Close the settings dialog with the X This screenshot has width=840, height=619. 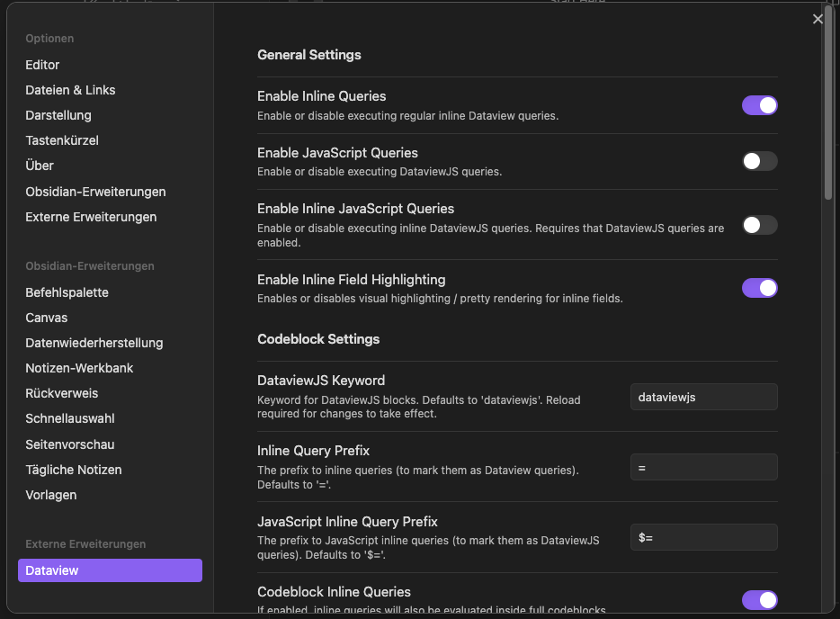818,19
